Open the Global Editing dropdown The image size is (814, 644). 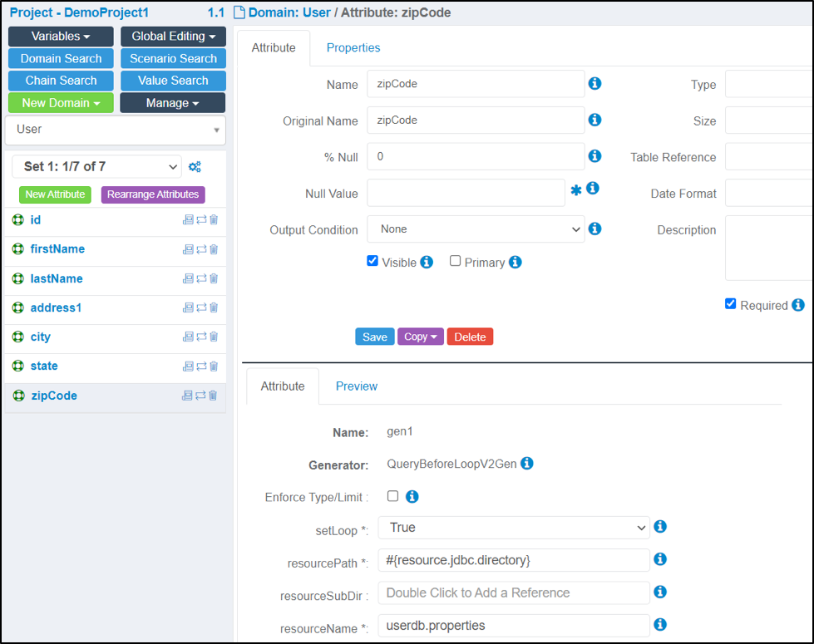click(174, 37)
